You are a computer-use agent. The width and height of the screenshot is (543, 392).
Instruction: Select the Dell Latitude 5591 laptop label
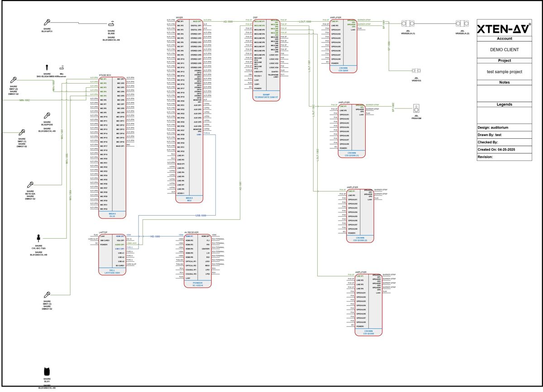point(112,271)
